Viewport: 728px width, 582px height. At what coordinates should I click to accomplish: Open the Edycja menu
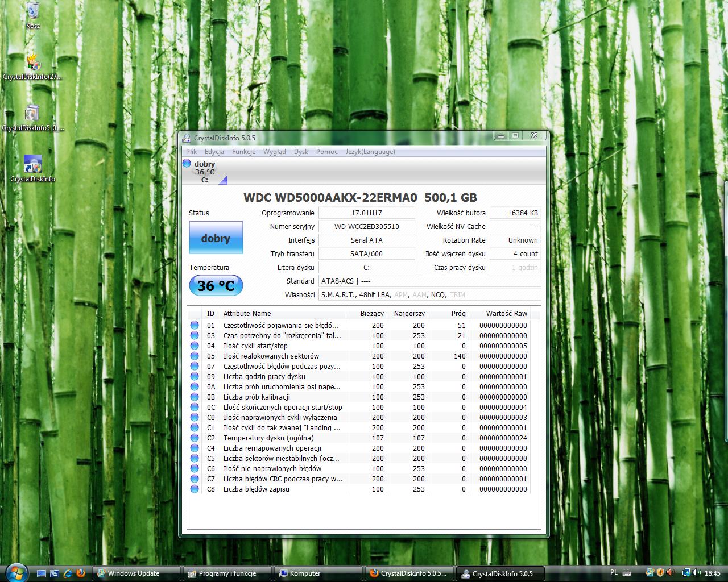(214, 152)
